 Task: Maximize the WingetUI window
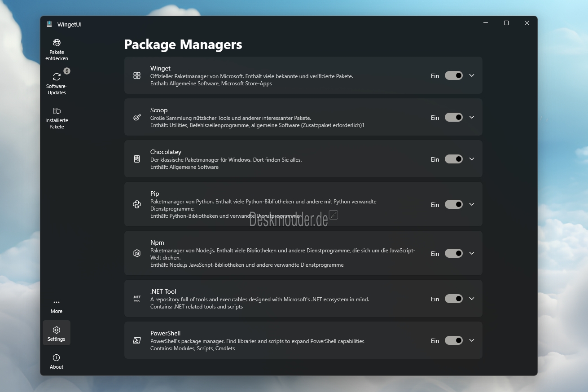pyautogui.click(x=506, y=23)
